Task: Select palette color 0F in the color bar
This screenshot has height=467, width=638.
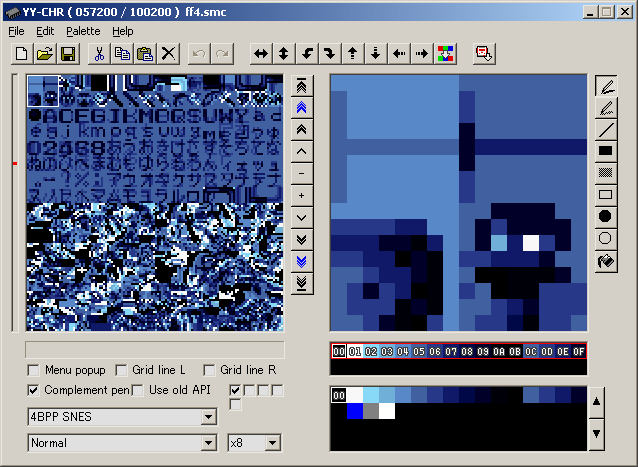Action: (x=579, y=351)
